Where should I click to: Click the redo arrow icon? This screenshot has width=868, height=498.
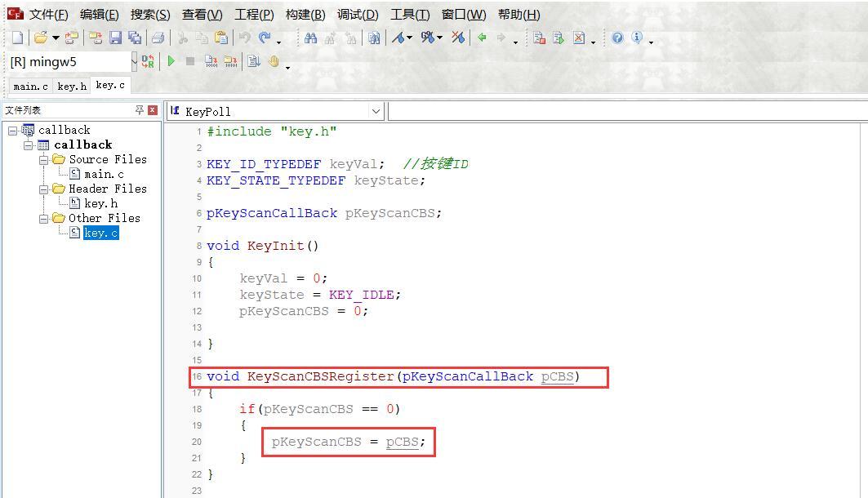[x=265, y=38]
